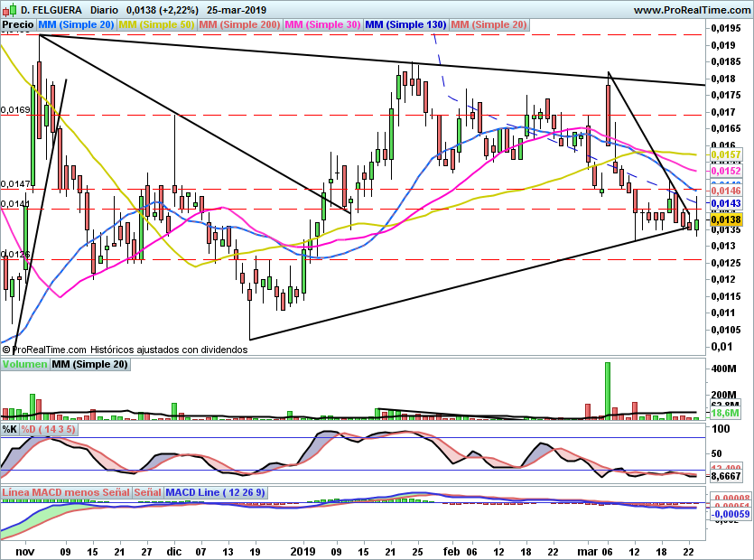Click the 0,0157 moving average price tag
Viewport: 754px width, 560px height.
click(726, 154)
